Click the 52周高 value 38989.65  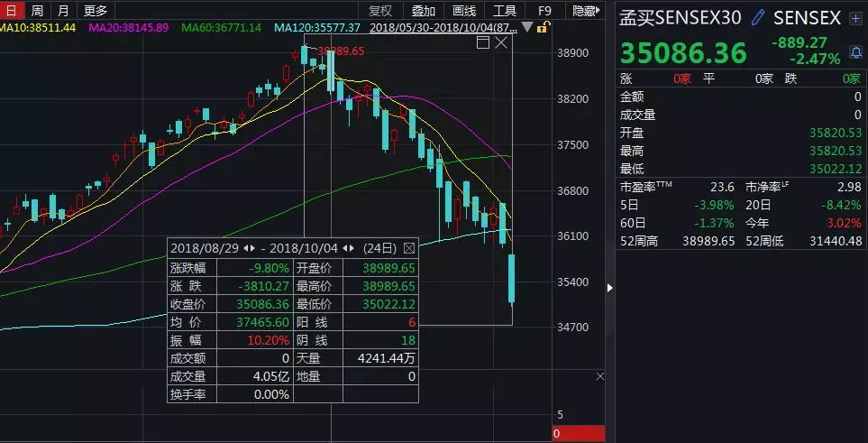(708, 241)
